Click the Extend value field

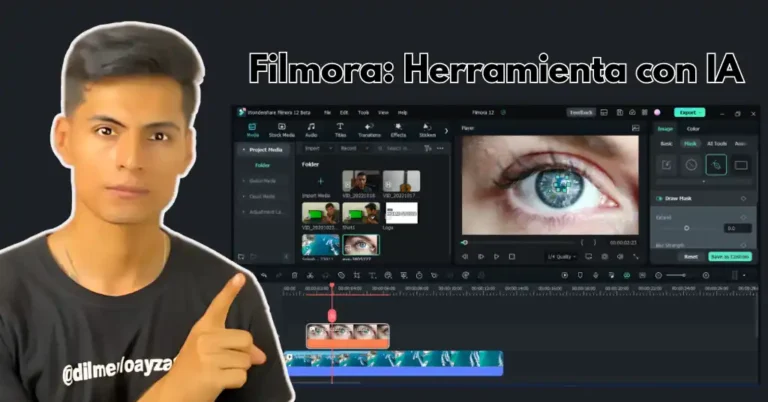(x=738, y=228)
